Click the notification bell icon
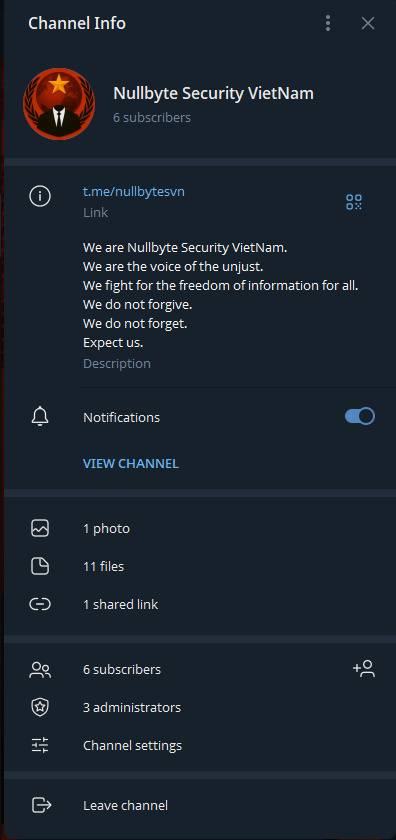396x840 pixels. (x=40, y=417)
